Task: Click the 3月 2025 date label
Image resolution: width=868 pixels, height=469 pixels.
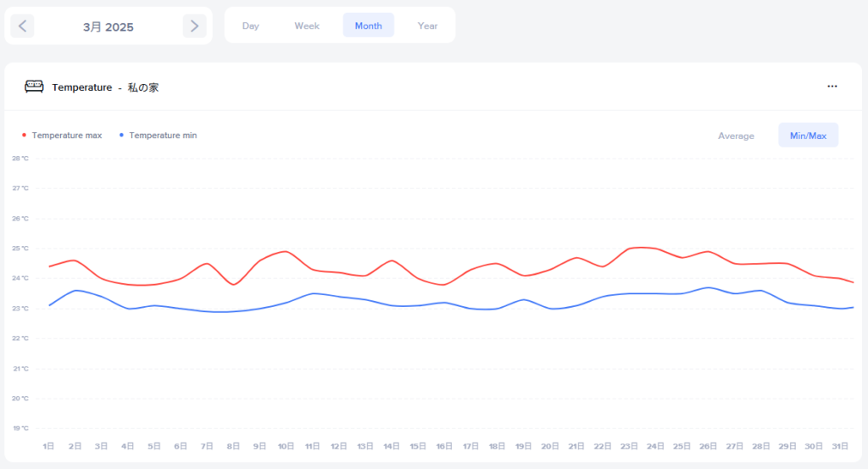Action: [x=108, y=26]
